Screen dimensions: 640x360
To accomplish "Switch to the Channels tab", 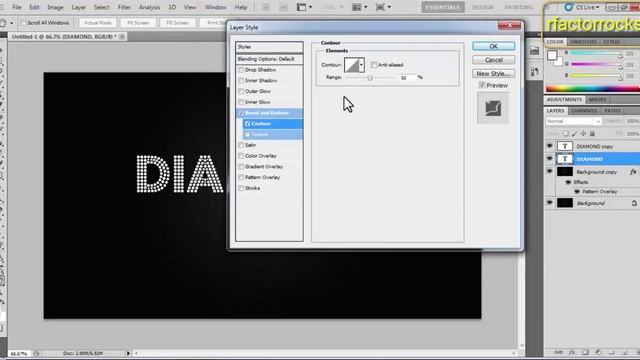I will (x=584, y=111).
